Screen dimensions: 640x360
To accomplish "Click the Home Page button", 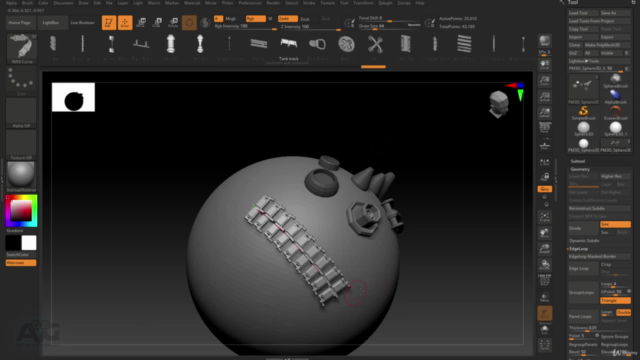I will tap(20, 23).
